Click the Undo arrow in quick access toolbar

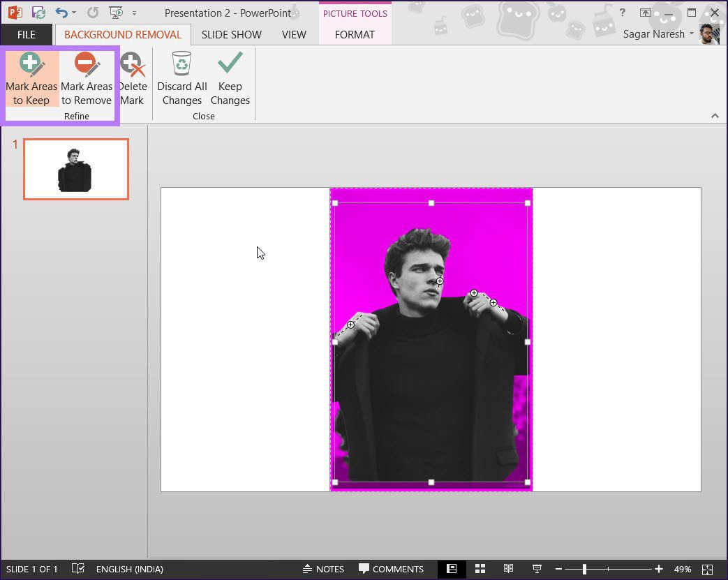click(x=61, y=13)
